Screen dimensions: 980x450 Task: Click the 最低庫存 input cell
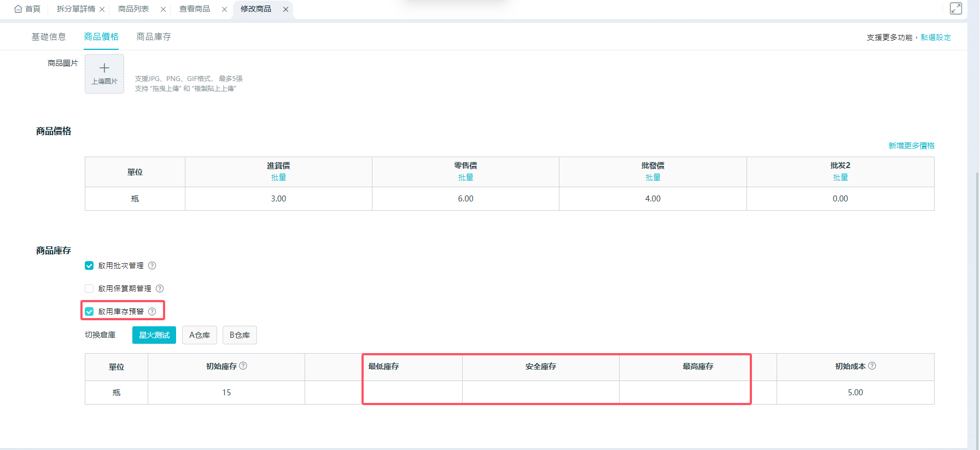coord(412,393)
